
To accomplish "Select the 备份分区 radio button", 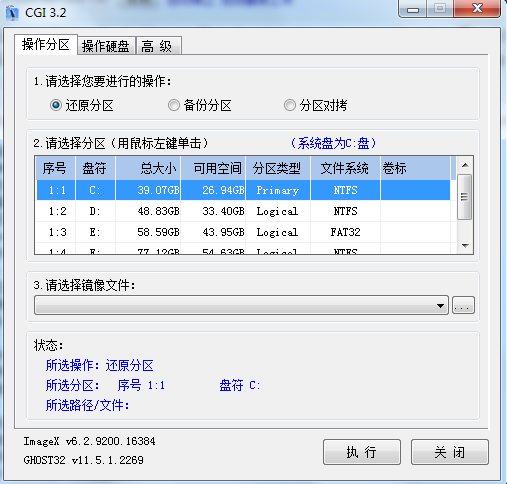I will (x=174, y=105).
